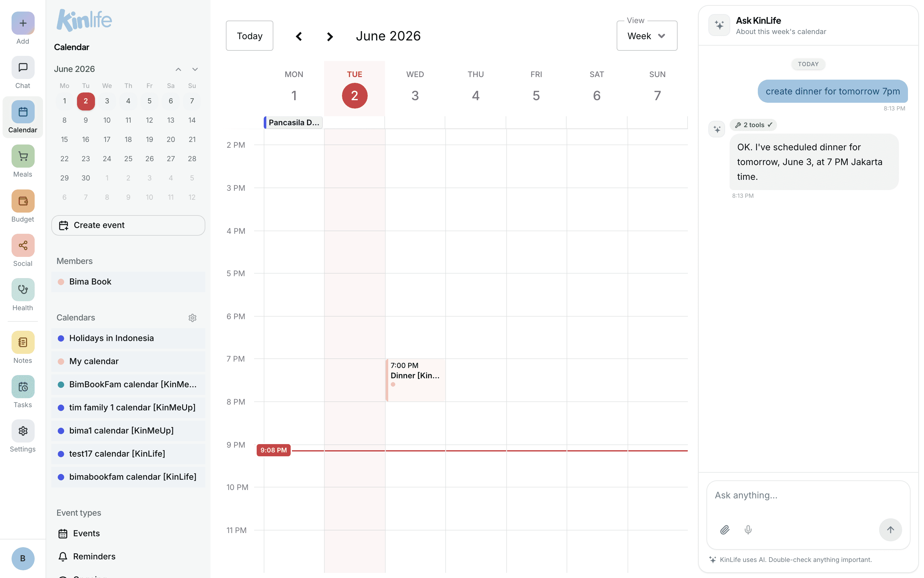Open the Notes icon
The width and height of the screenshot is (924, 578).
tap(23, 342)
